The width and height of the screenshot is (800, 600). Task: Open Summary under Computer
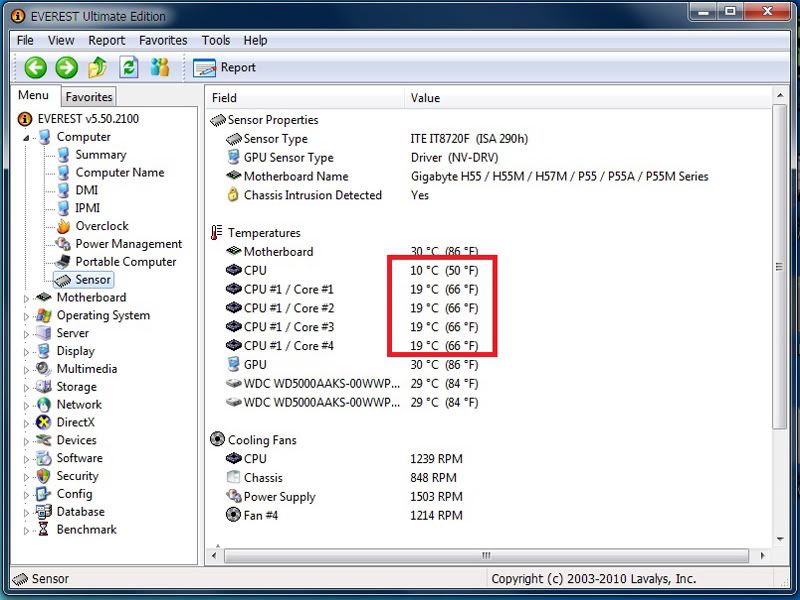101,155
